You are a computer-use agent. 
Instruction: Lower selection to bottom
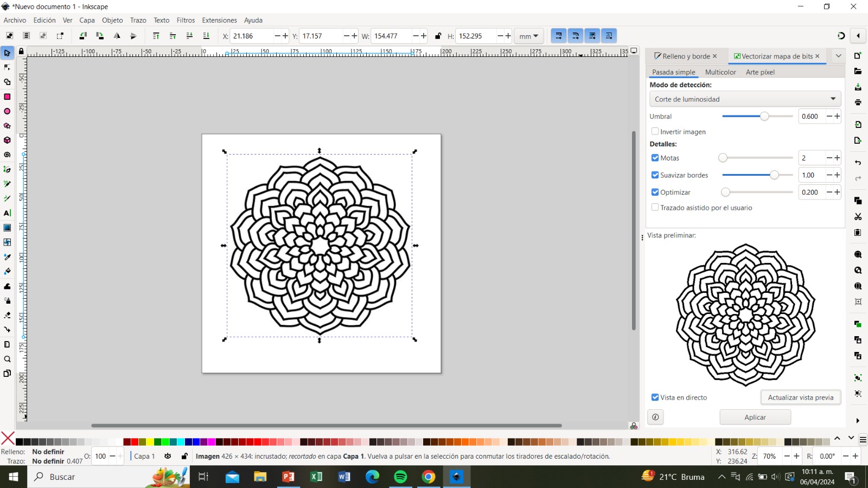click(x=206, y=36)
